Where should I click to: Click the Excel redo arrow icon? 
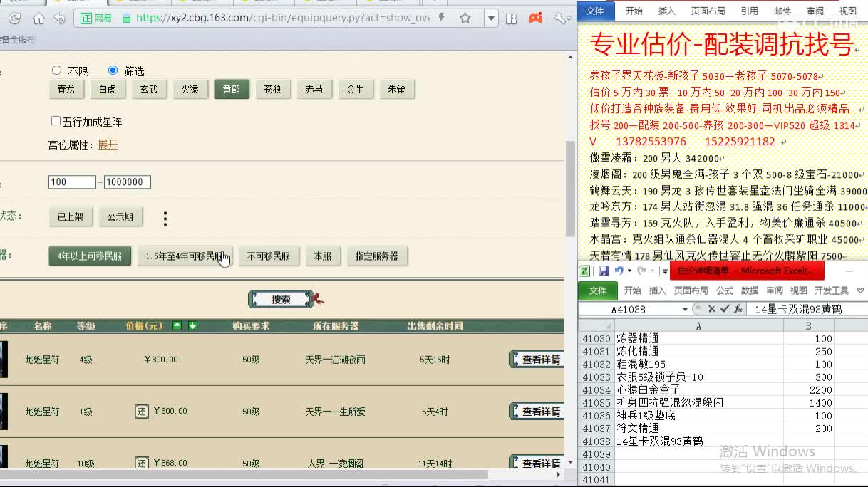tap(641, 271)
